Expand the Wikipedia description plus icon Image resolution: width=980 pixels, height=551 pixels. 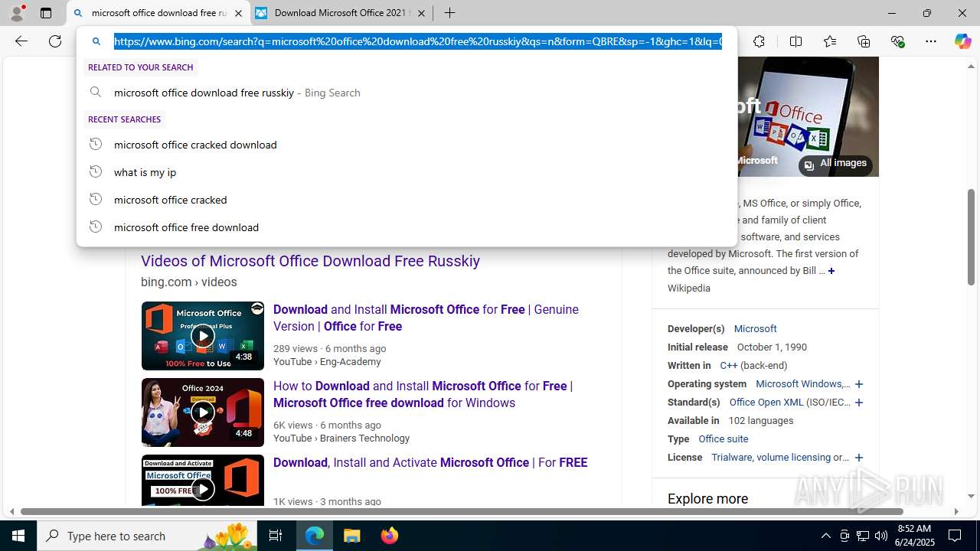tap(831, 271)
